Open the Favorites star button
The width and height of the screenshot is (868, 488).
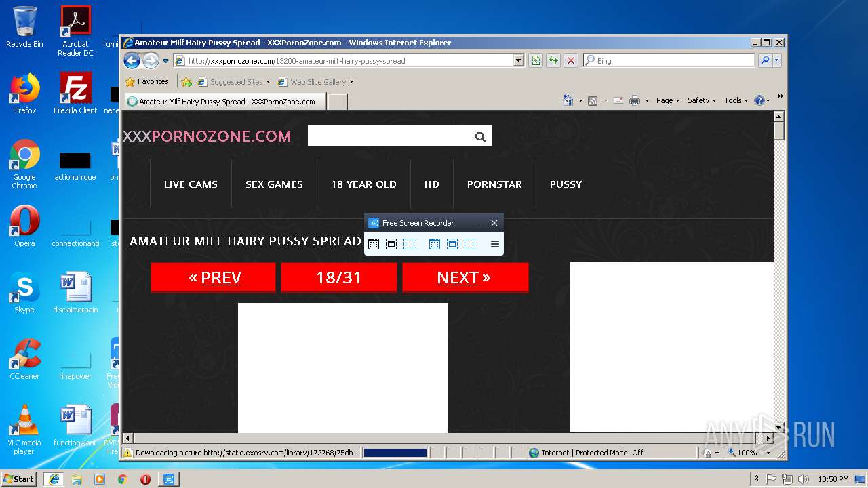pyautogui.click(x=147, y=81)
